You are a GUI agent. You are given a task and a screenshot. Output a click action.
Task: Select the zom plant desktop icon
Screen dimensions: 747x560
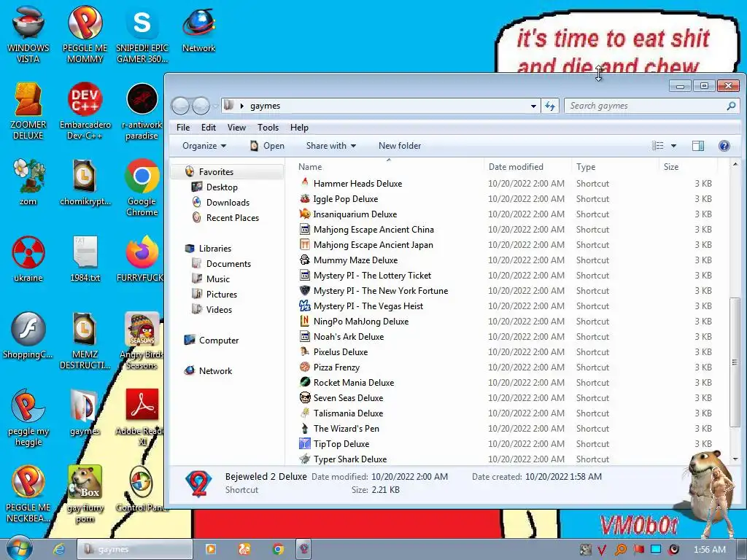[x=28, y=182]
